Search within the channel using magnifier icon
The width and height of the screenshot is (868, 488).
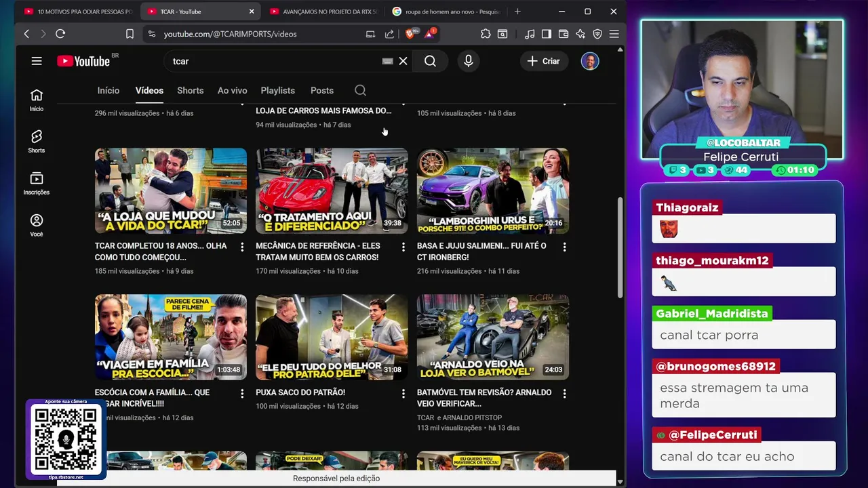(x=360, y=90)
